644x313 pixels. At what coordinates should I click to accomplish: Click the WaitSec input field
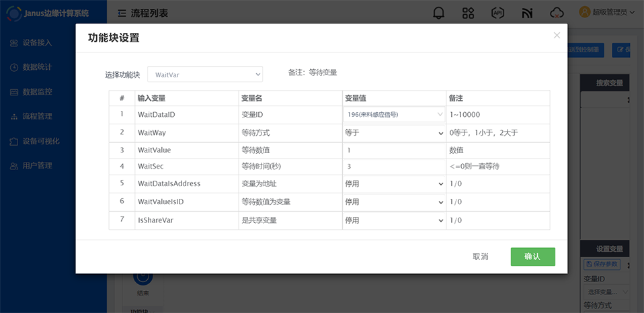coord(395,167)
